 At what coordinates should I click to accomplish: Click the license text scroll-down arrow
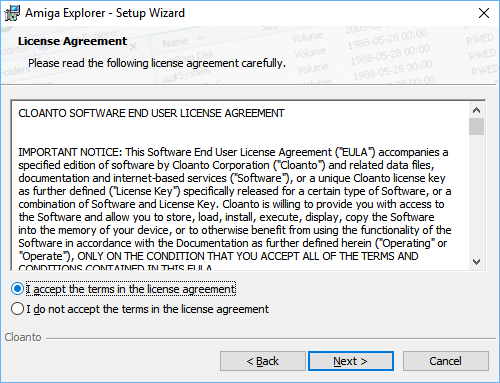(x=476, y=262)
